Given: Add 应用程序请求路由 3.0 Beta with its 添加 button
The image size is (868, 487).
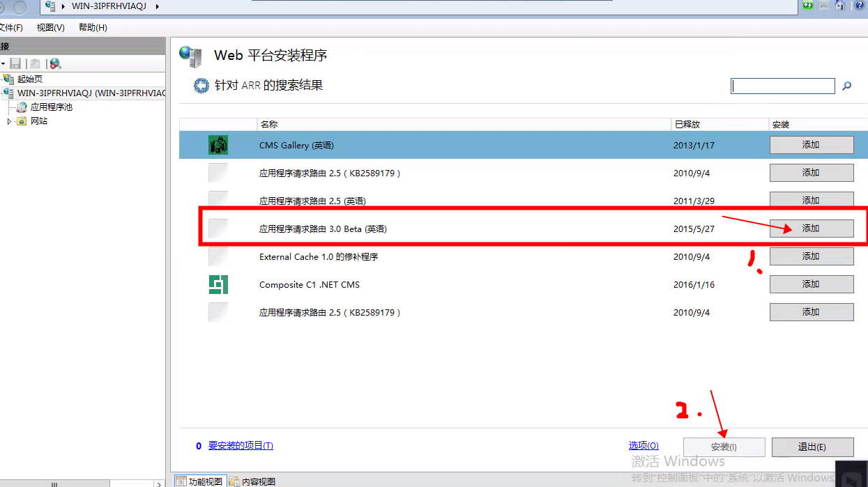Looking at the screenshot, I should coord(811,228).
